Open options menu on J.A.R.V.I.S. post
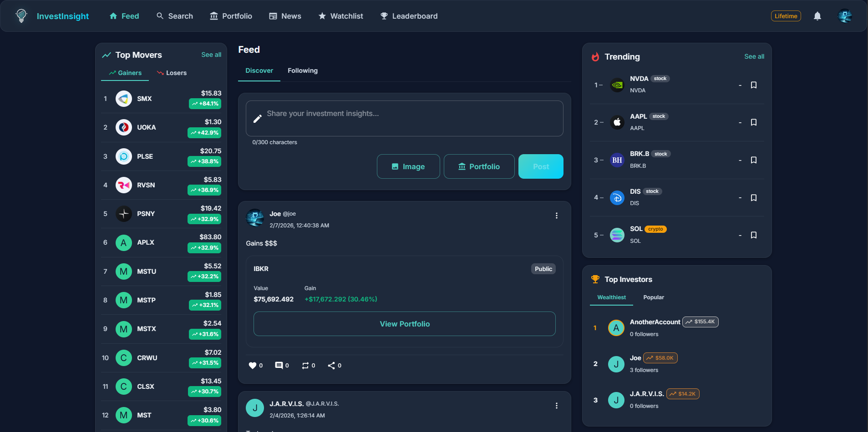The height and width of the screenshot is (432, 868). 556,406
